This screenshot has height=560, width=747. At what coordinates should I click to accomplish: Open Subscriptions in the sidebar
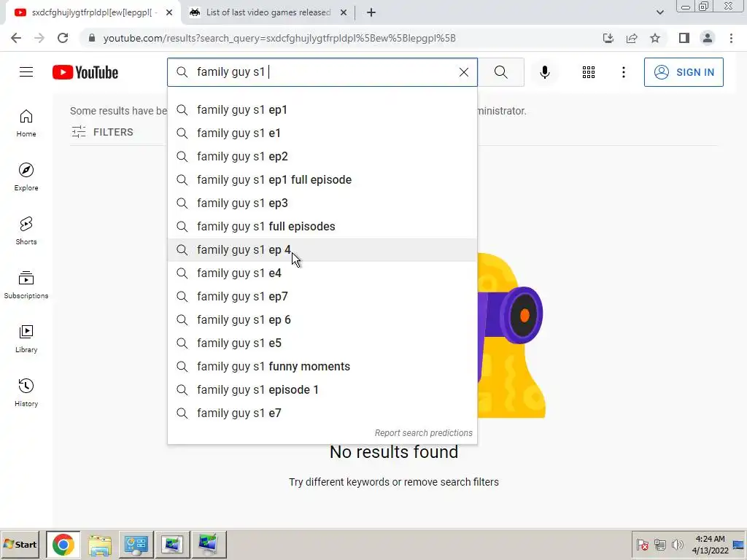click(x=26, y=285)
